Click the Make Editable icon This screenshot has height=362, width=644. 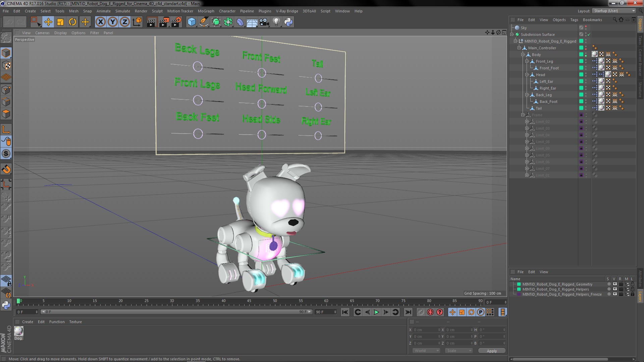tap(6, 38)
